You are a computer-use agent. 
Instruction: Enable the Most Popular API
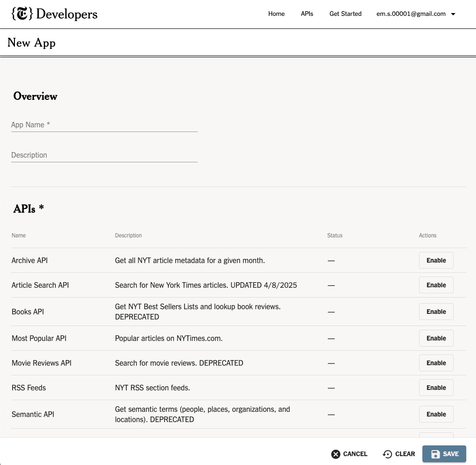click(436, 338)
